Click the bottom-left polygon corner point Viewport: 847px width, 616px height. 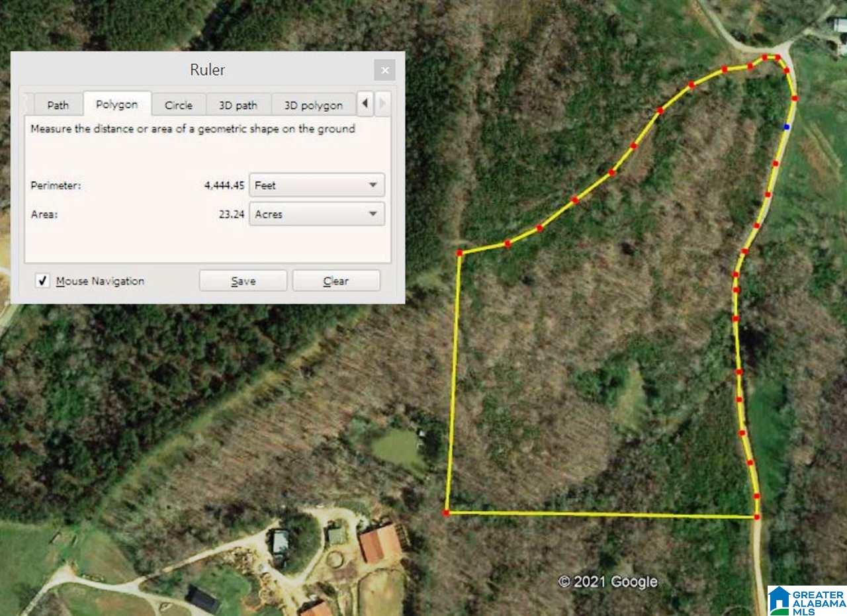[x=447, y=513]
